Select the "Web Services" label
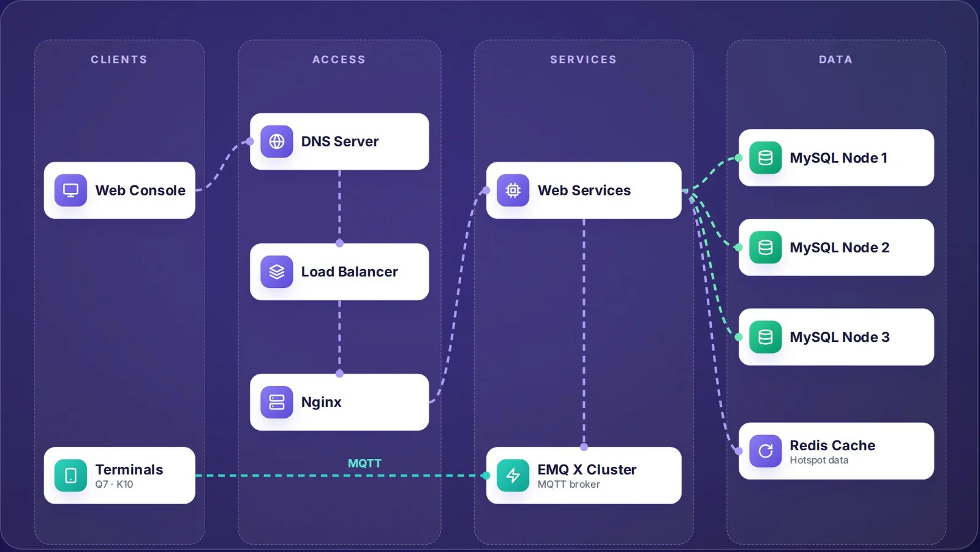This screenshot has height=552, width=980. tap(584, 191)
